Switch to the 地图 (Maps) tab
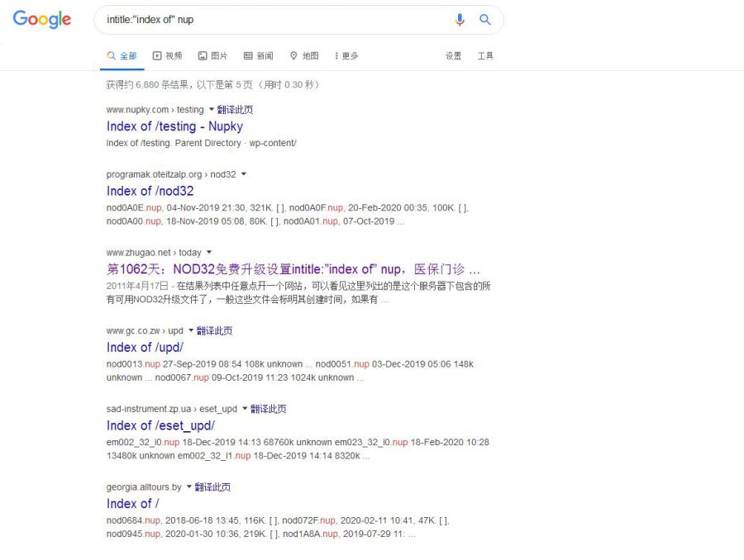 point(304,56)
